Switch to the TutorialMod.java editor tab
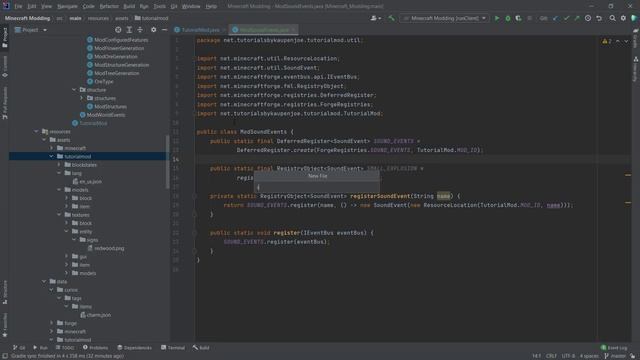Image resolution: width=640 pixels, height=360 pixels. coord(200,30)
